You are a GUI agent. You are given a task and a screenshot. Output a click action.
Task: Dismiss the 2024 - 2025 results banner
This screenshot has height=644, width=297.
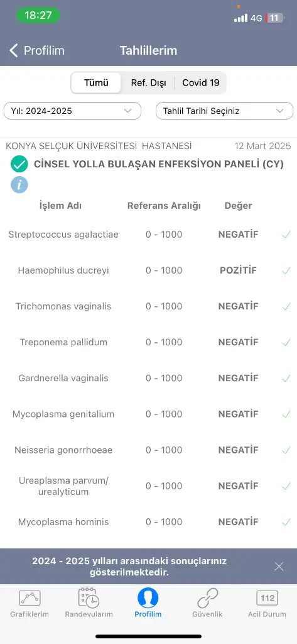(279, 567)
